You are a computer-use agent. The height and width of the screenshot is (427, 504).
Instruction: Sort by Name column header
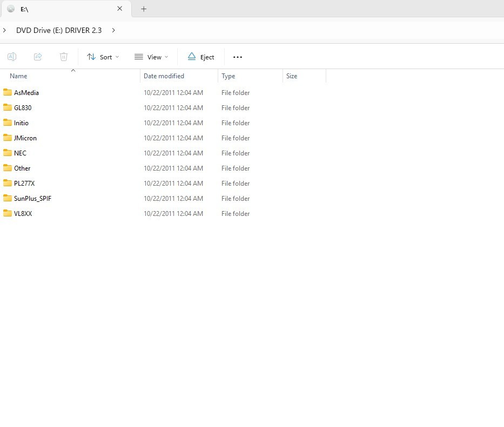click(18, 76)
